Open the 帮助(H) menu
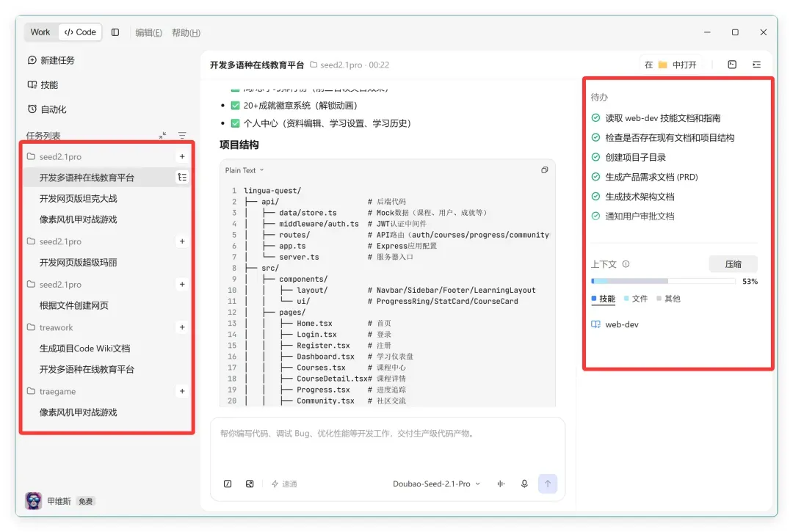Image resolution: width=793 pixels, height=532 pixels. pos(186,32)
